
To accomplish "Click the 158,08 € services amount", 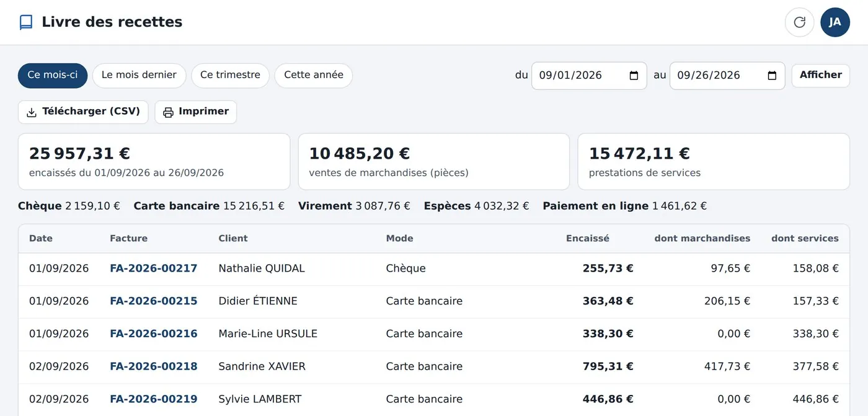I will pyautogui.click(x=816, y=268).
